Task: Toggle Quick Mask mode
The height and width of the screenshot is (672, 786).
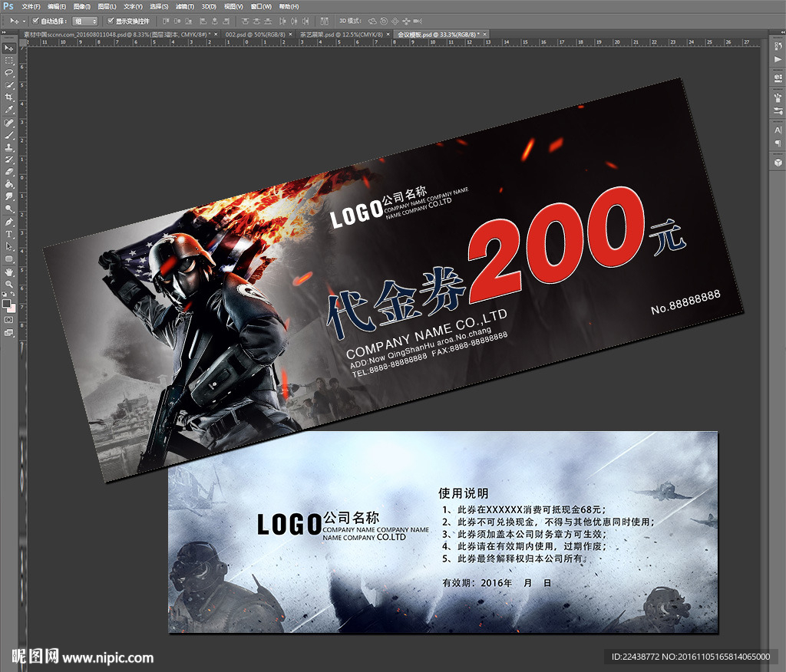Action: (x=9, y=320)
